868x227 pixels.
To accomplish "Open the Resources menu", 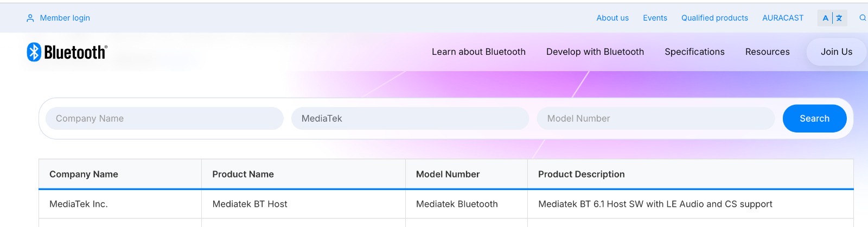I will pyautogui.click(x=767, y=52).
